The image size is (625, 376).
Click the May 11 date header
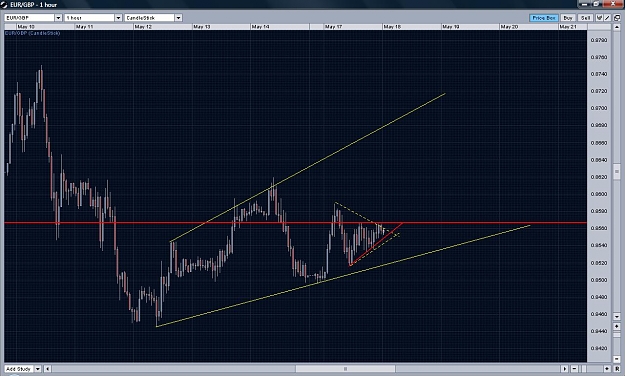[x=84, y=27]
